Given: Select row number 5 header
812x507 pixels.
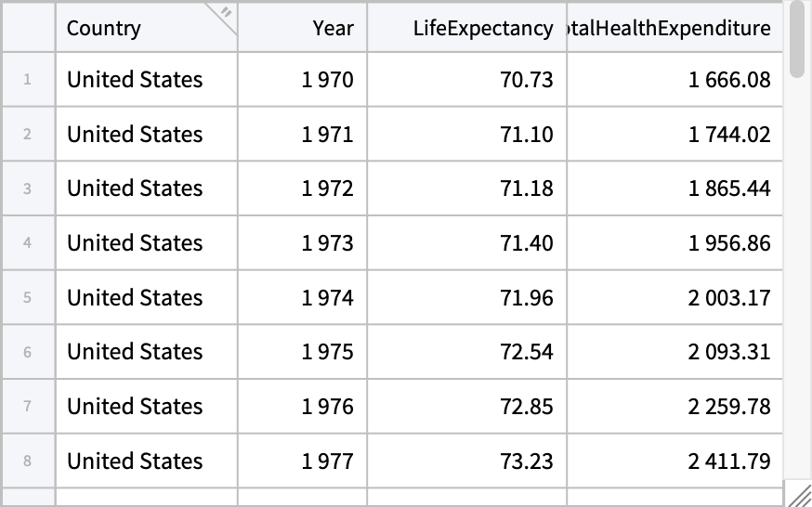Looking at the screenshot, I should [28, 298].
